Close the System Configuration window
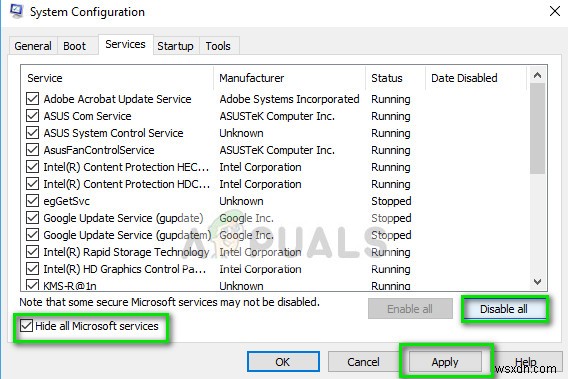Image resolution: width=568 pixels, height=379 pixels. [x=555, y=11]
